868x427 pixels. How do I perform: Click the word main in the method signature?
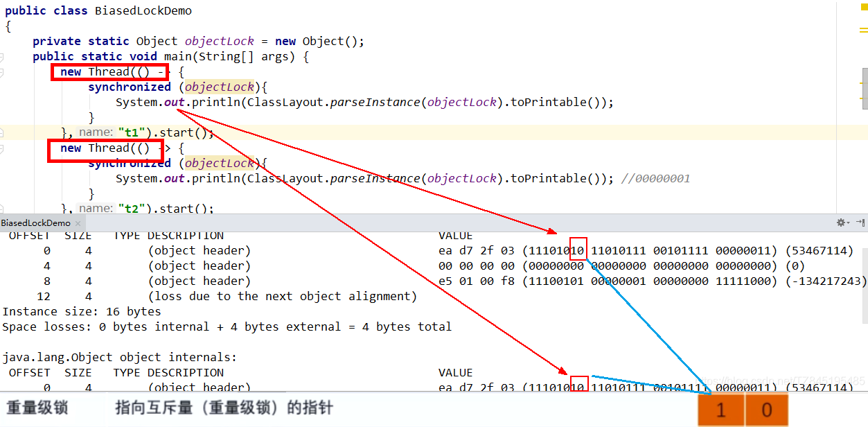(x=178, y=57)
